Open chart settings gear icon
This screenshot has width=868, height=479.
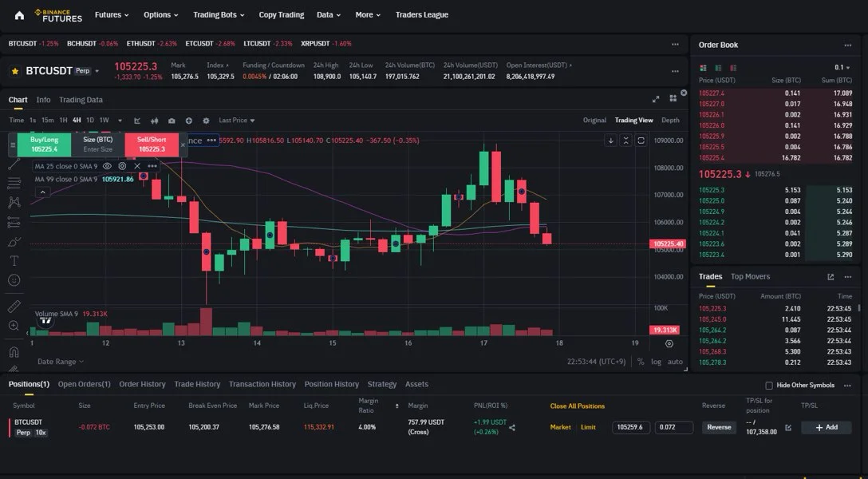206,121
